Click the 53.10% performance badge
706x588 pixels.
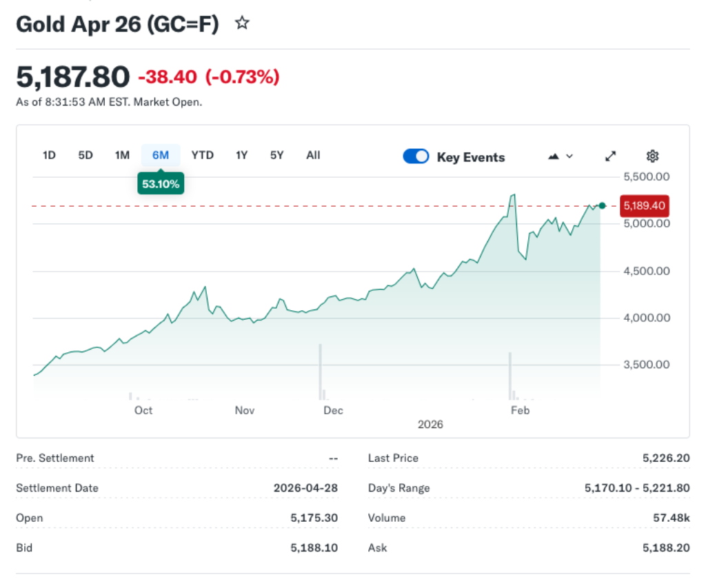coord(161,183)
